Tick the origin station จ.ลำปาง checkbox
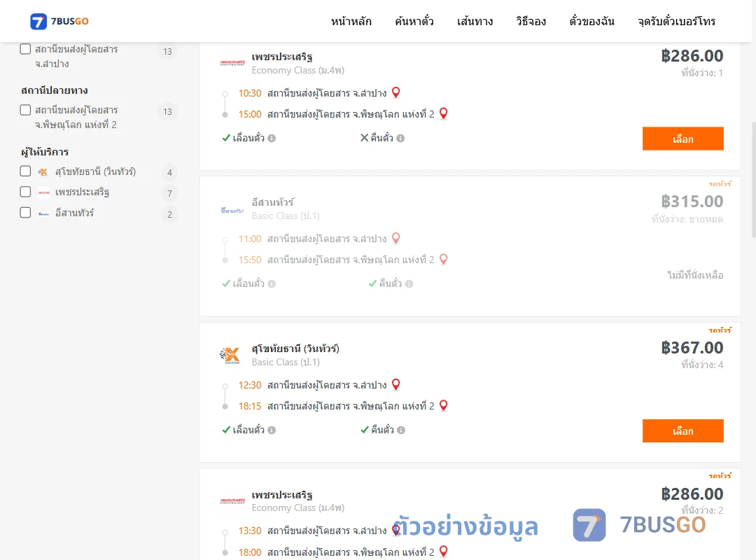 [26, 49]
